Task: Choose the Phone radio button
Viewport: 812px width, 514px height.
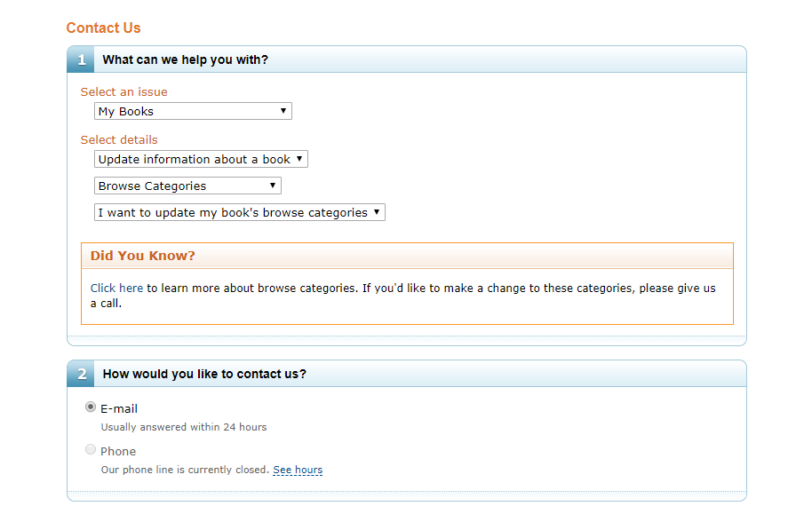Action: point(91,450)
